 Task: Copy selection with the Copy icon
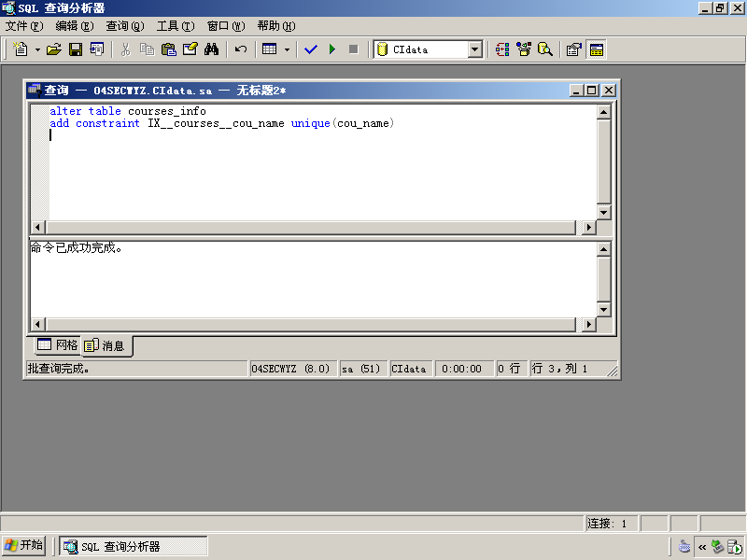pyautogui.click(x=147, y=49)
